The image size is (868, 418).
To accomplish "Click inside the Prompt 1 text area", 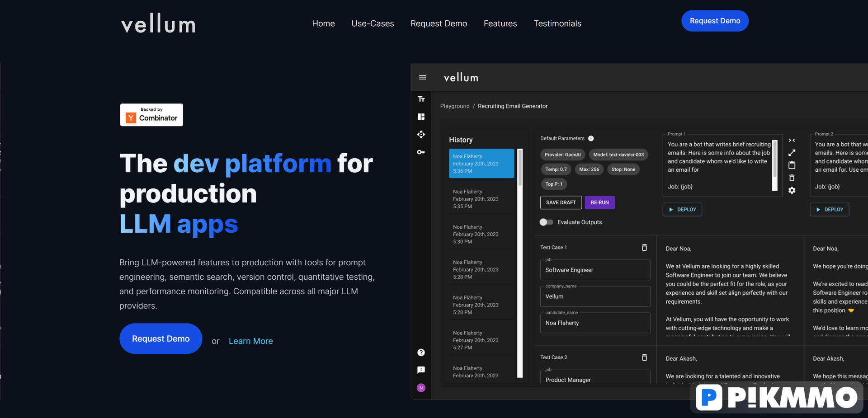I will tap(718, 165).
